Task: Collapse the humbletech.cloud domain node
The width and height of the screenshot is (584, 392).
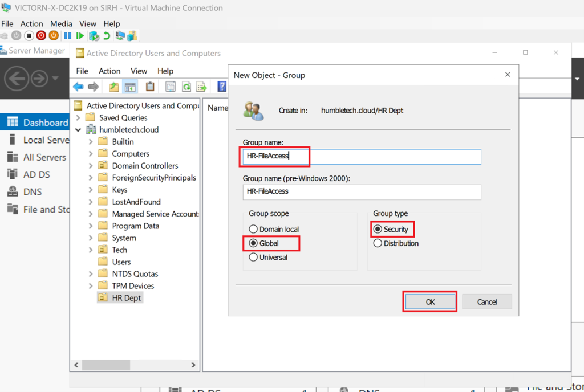Action: click(x=78, y=130)
